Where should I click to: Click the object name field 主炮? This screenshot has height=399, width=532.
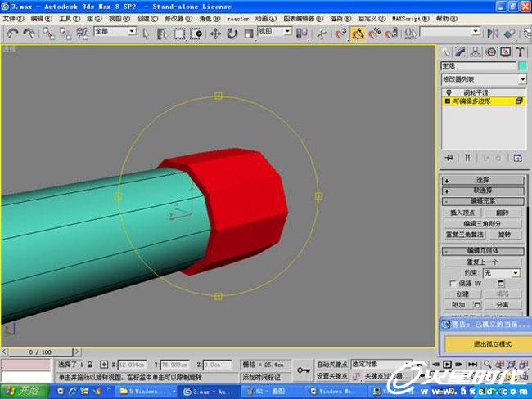[x=479, y=65]
